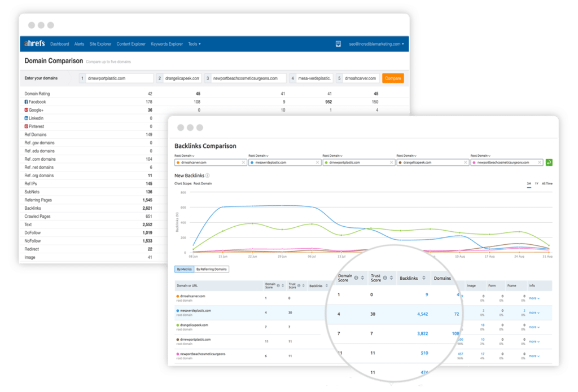Sort by the magnified Backlinks column arrows
578x392 pixels.
click(x=424, y=278)
